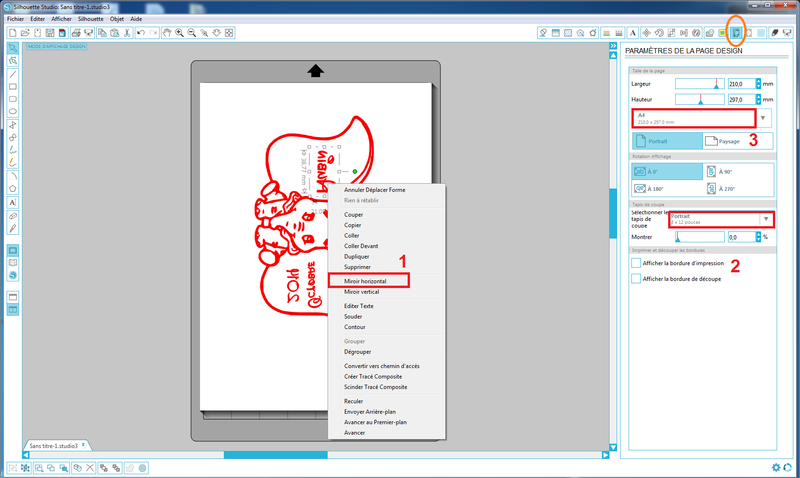This screenshot has width=800, height=478.
Task: Adjust Montrer percent stepper
Action: click(x=758, y=237)
